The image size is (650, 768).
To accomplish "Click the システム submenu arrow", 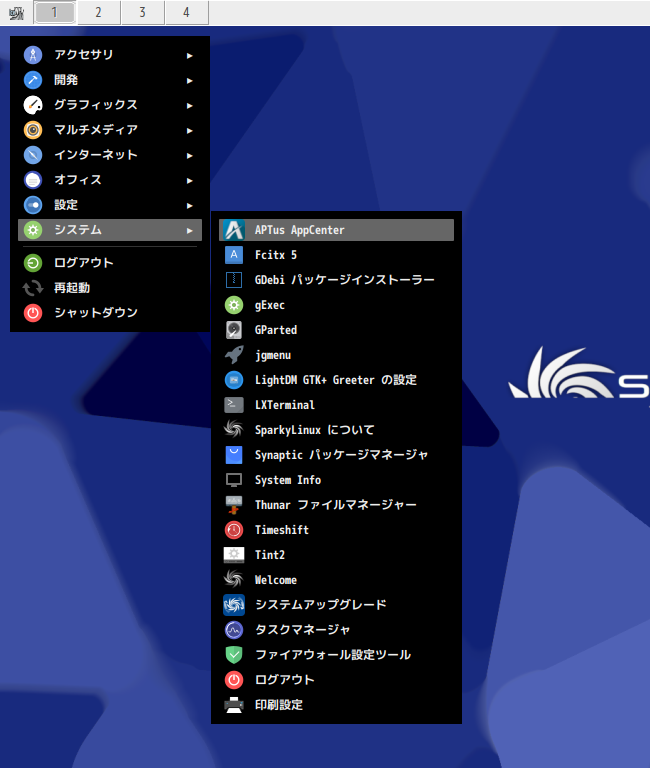I will point(190,230).
